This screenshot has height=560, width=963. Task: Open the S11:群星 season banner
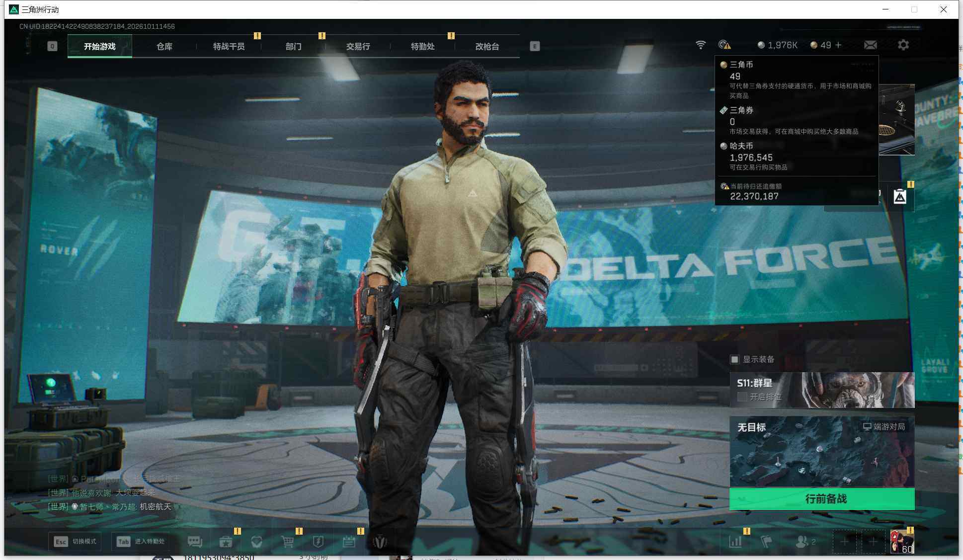pos(822,390)
